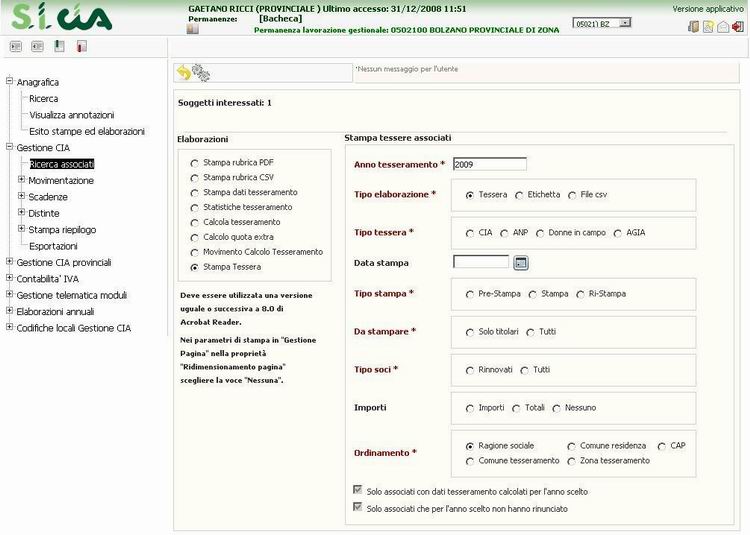This screenshot has height=535, width=750.
Task: Expand Codifiche locali Gestione CIA node
Action: [9, 327]
